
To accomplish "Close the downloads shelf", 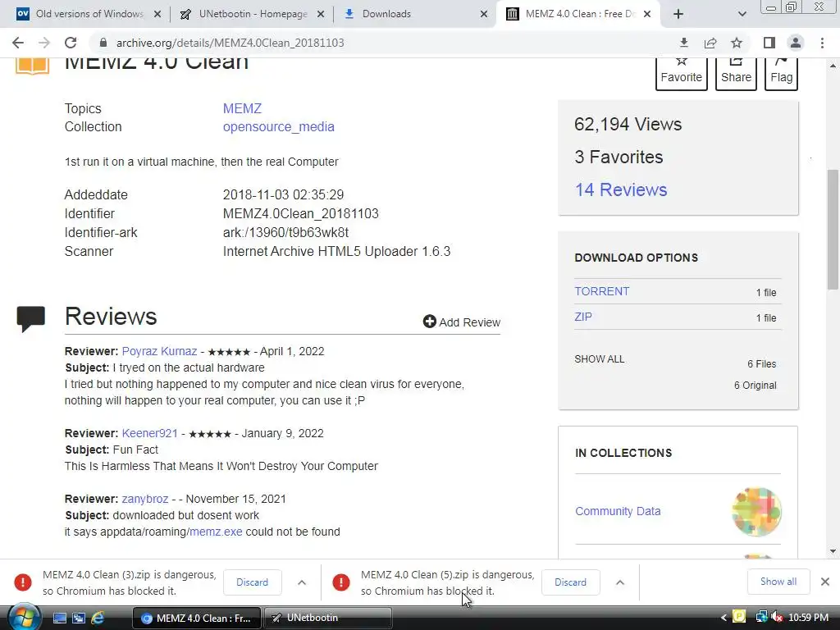I will pos(825,582).
